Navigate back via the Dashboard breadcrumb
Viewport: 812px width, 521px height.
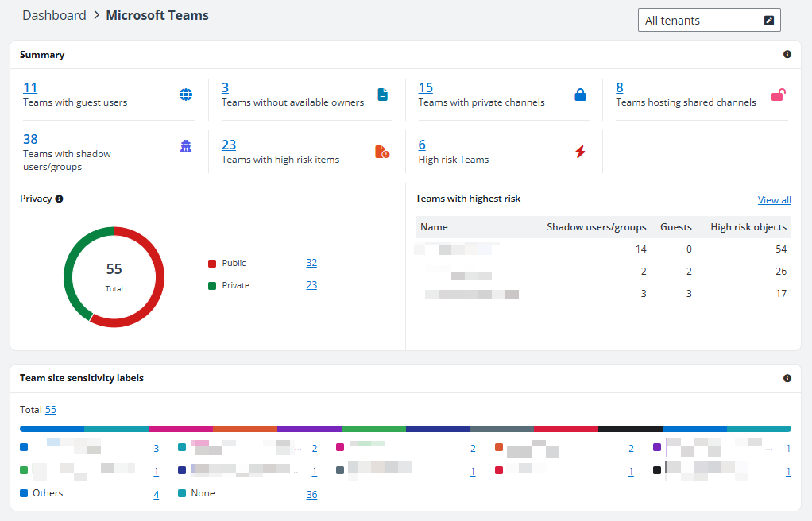click(54, 15)
